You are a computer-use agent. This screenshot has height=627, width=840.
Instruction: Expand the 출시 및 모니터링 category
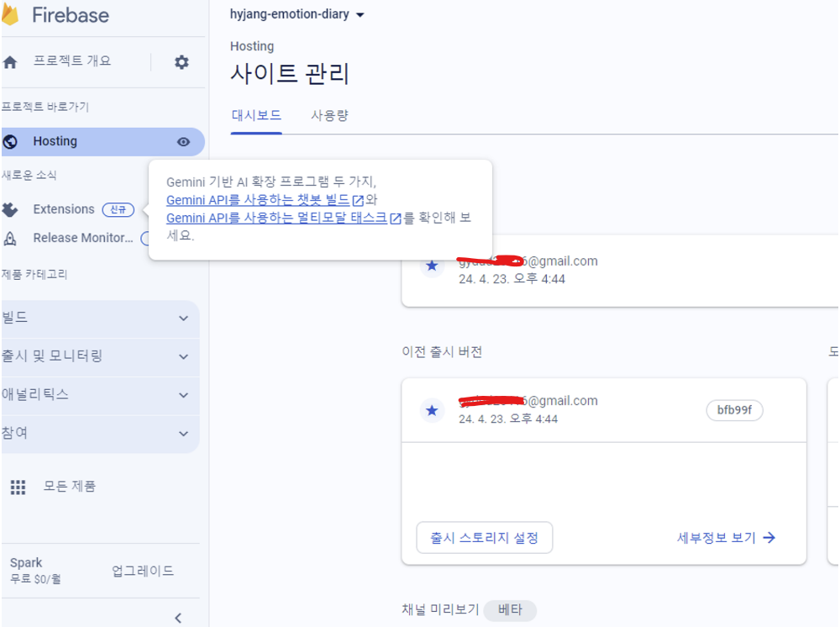click(x=100, y=356)
